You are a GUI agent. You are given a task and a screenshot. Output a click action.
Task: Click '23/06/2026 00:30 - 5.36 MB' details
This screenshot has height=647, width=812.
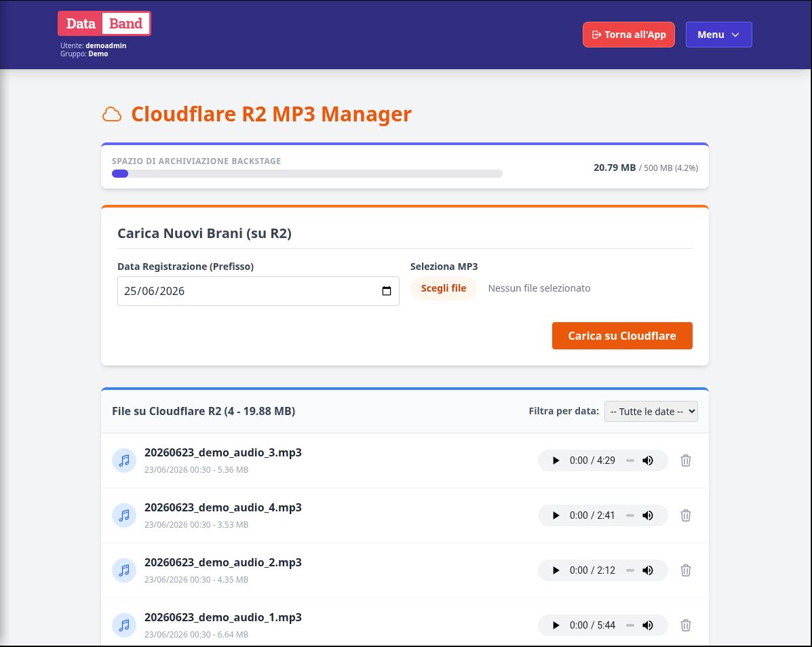coord(196,470)
